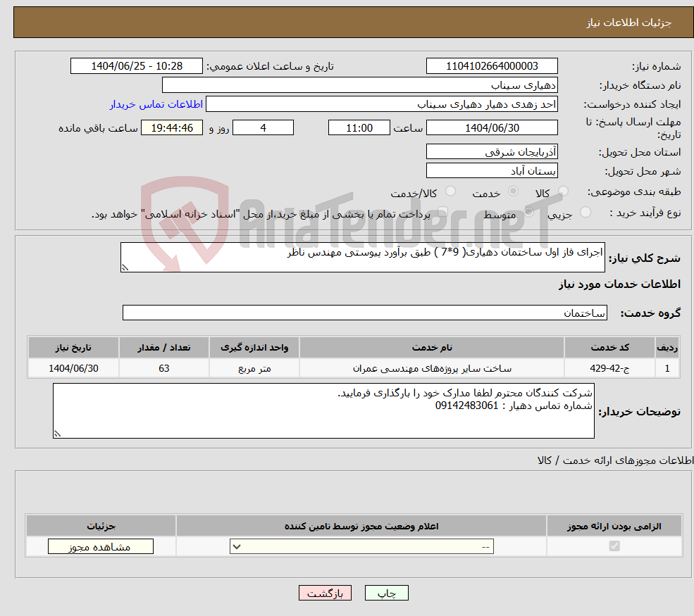The height and width of the screenshot is (616, 694).
Task: Click the need number field 1104102664000003
Action: coord(492,66)
